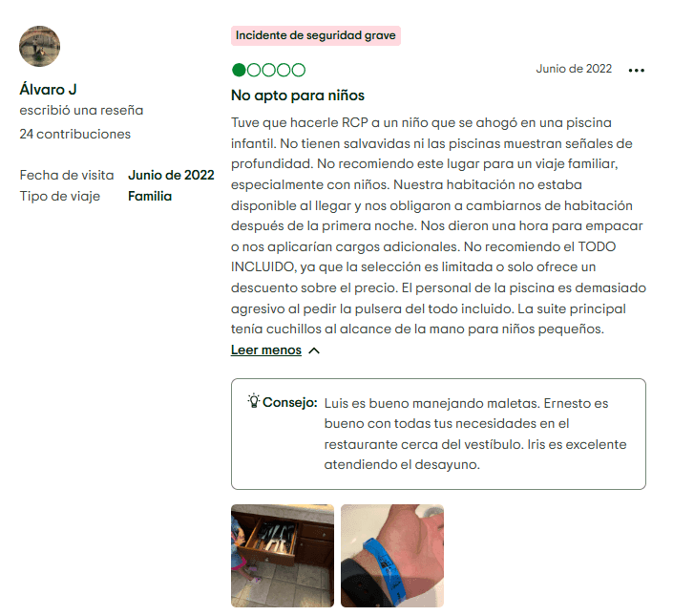Viewport: 673px width, 616px height.
Task: Open the blue wristband photo thumbnail
Action: point(392,556)
